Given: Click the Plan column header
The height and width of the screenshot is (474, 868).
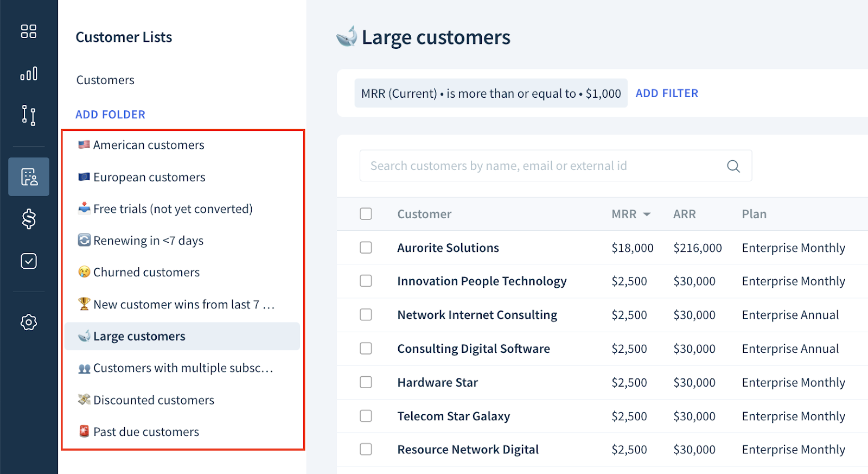Looking at the screenshot, I should (754, 214).
